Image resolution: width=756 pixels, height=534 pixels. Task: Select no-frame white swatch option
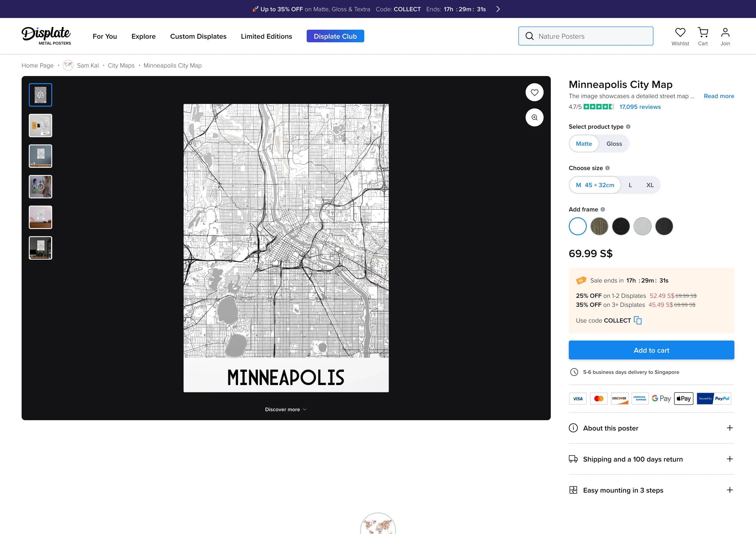[x=578, y=227]
